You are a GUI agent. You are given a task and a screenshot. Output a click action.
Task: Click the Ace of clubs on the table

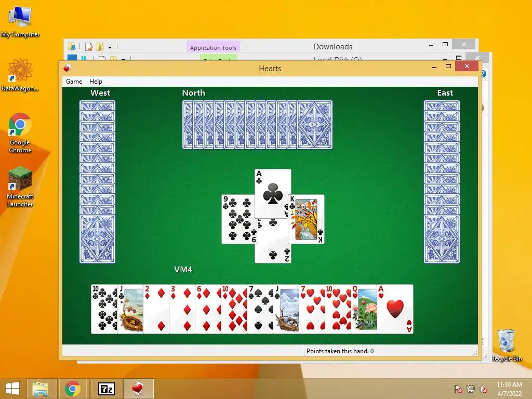(273, 193)
